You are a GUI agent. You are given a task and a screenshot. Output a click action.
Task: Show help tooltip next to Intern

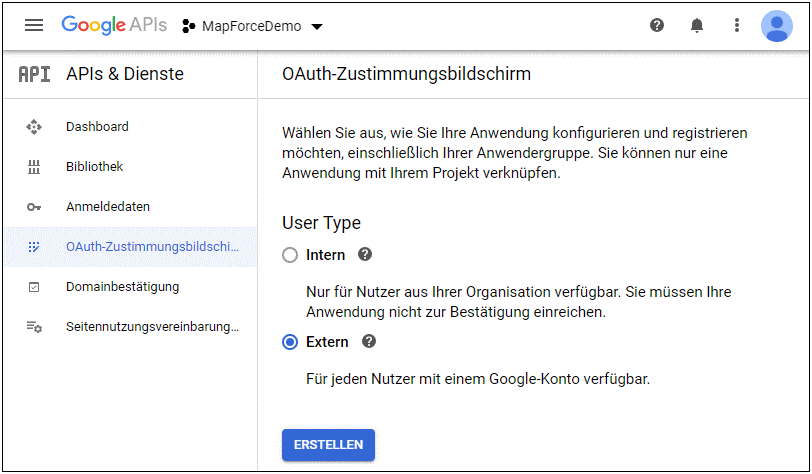(x=365, y=255)
